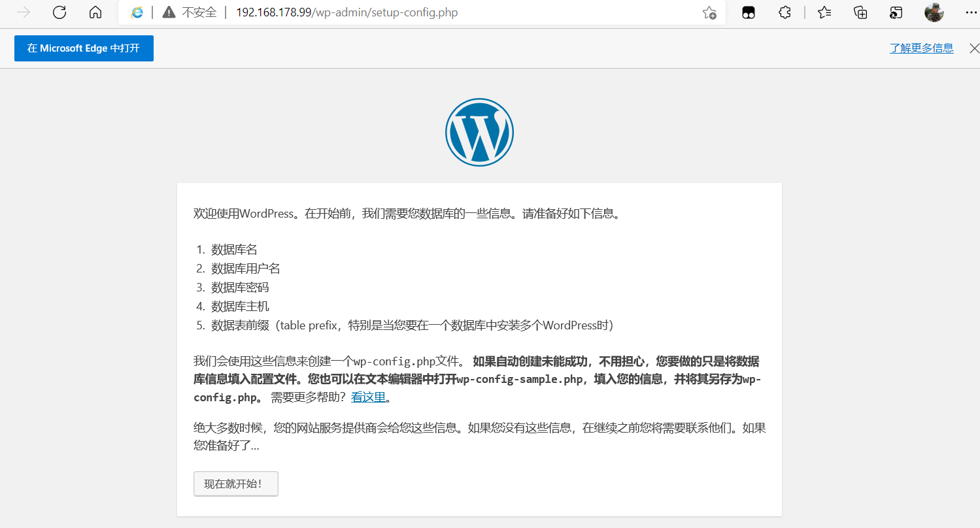Image resolution: width=980 pixels, height=528 pixels.
Task: Click the 数据库密码 list item
Action: click(240, 288)
